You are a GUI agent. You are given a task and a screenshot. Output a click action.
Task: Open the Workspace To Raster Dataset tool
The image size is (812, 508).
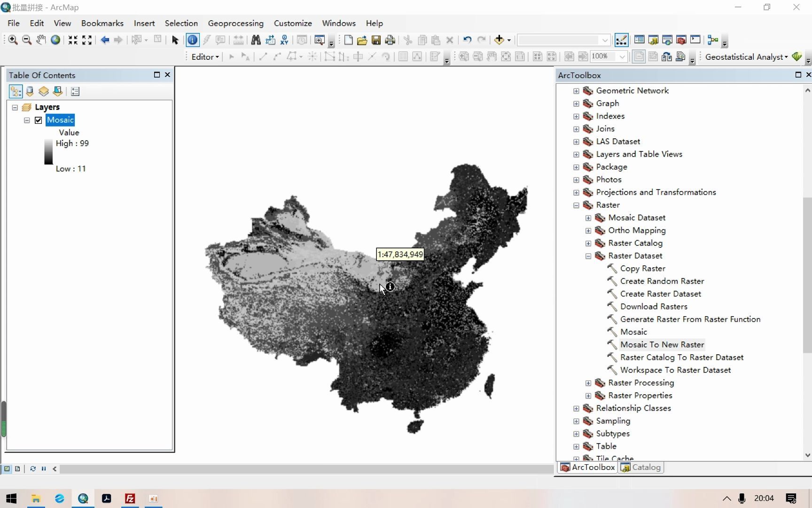(675, 370)
